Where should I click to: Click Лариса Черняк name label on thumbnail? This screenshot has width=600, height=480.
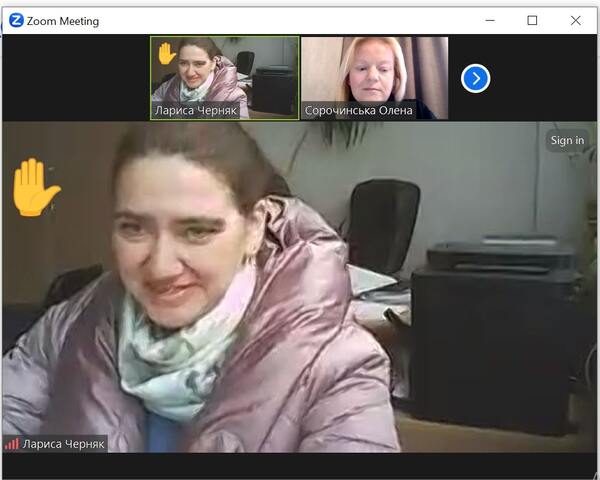pos(196,110)
